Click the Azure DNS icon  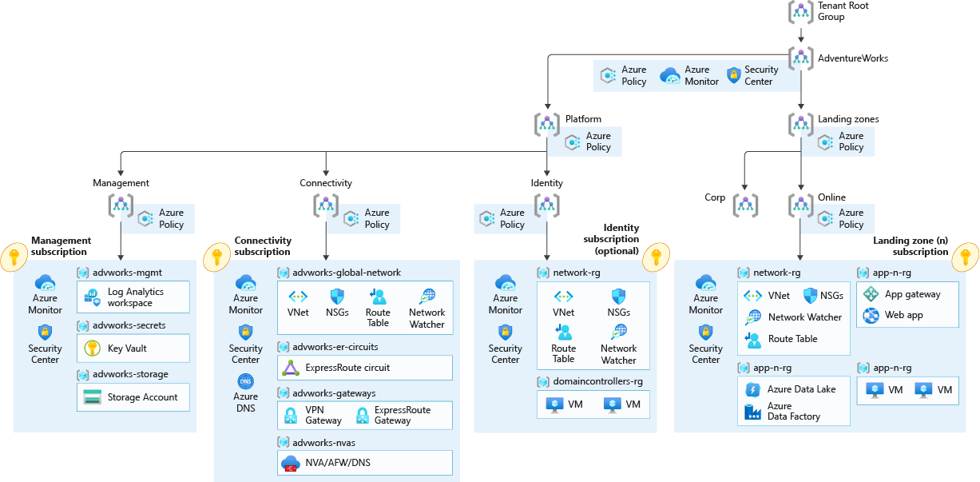(246, 381)
